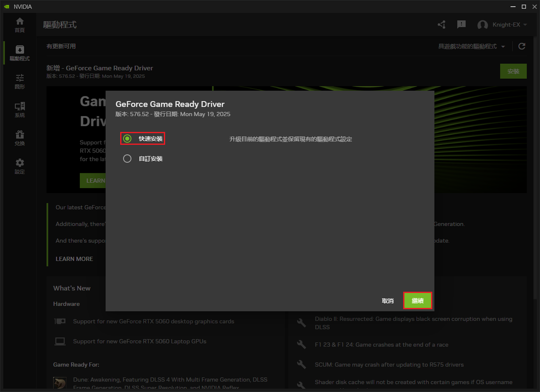The image size is (540, 392).
Task: Click the Dune: Awakening game thumbnail
Action: [60, 383]
